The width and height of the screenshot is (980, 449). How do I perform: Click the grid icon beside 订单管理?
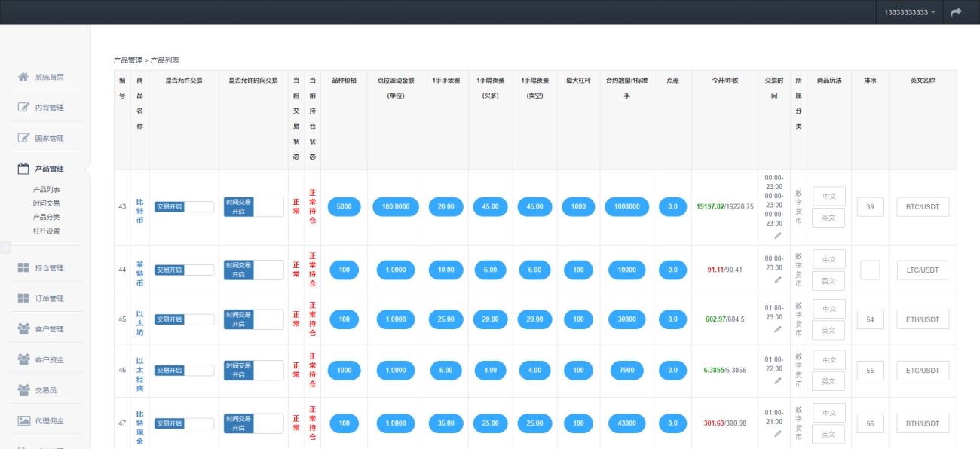coord(23,298)
